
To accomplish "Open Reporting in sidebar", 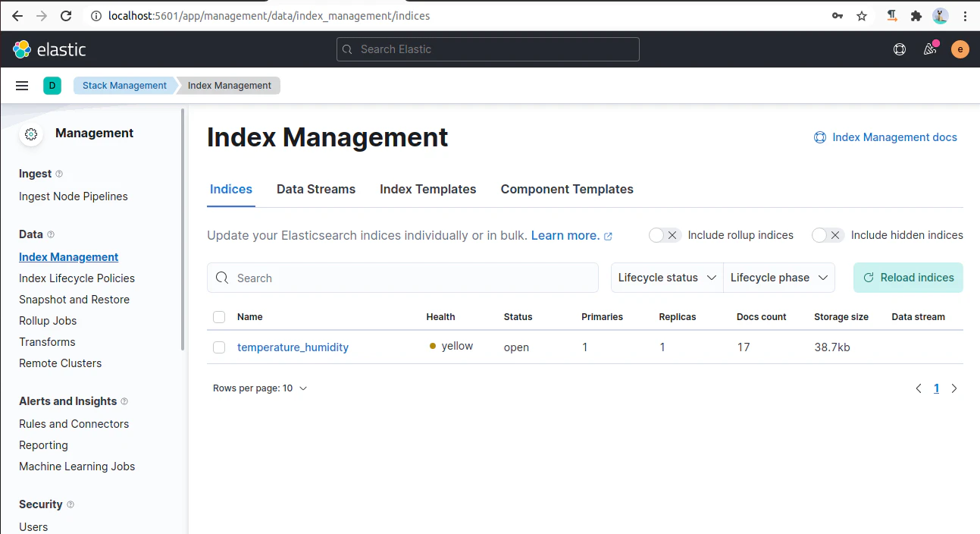I will (x=43, y=445).
